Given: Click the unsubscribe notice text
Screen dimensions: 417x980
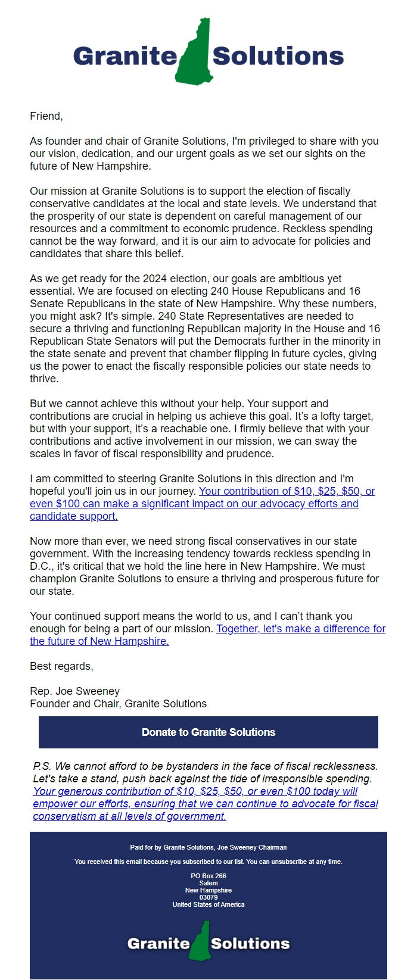Looking at the screenshot, I should click(208, 862).
